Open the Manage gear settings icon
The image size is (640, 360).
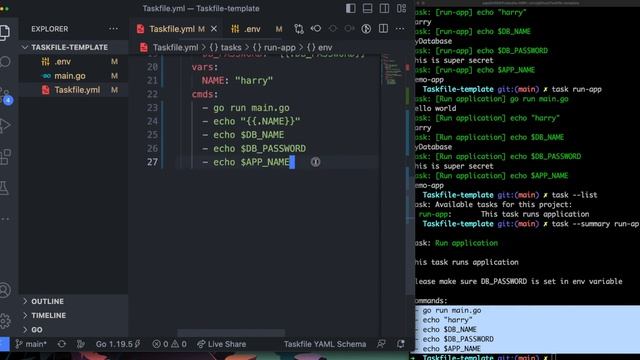tap(5, 321)
